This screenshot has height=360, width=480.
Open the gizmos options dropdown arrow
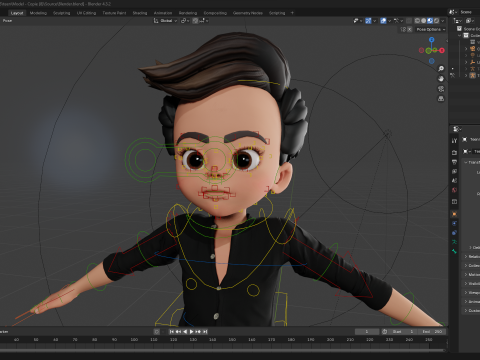tap(374, 21)
